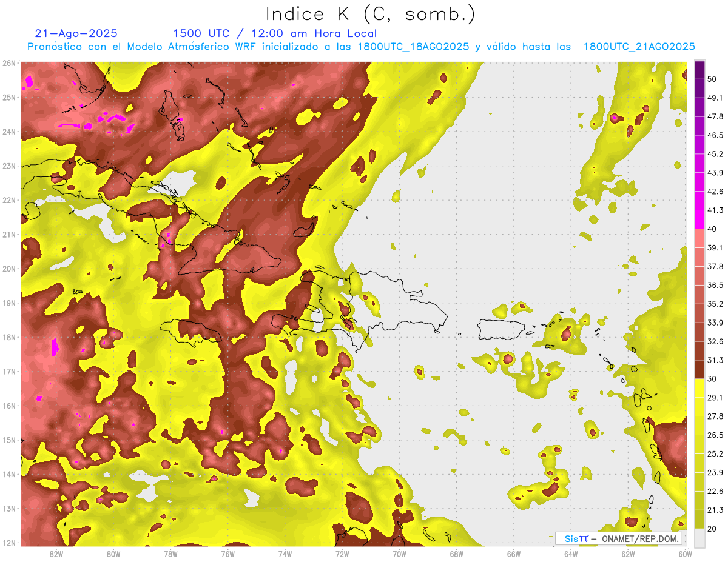This screenshot has height=562, width=728.
Task: Click the colorbar value 35.2
Action: [x=715, y=304]
